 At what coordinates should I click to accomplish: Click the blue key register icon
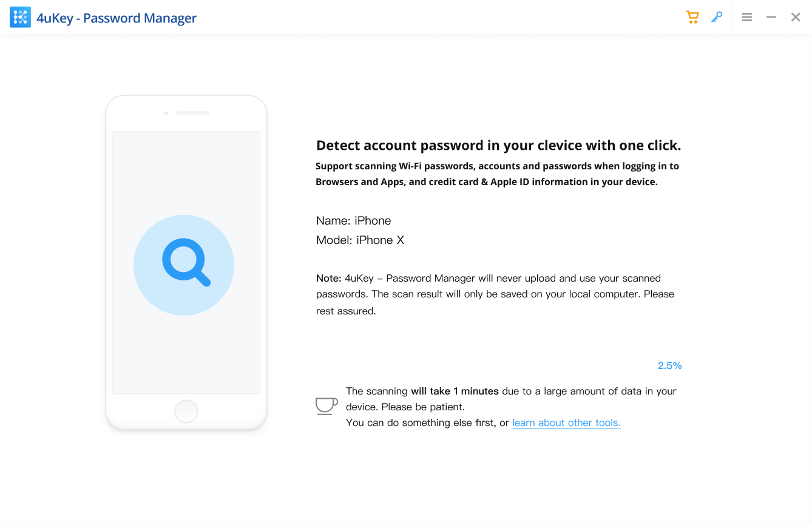[717, 17]
